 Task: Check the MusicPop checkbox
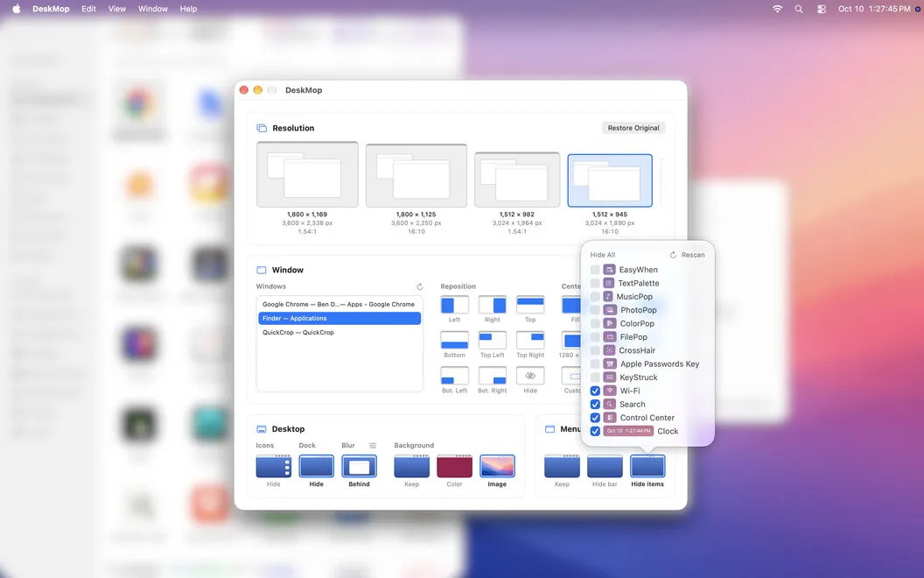point(595,297)
